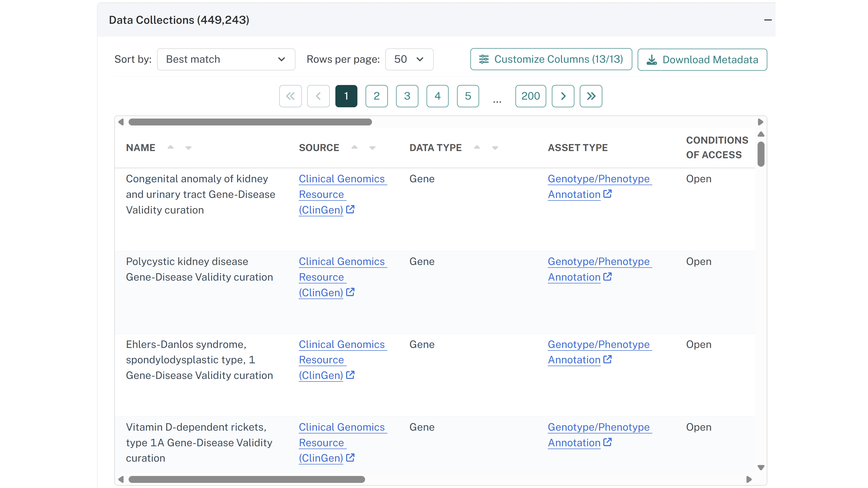This screenshot has height=488, width=868.
Task: Click external-link icon after Annotation, Congenital anomaly row
Action: 607,194
